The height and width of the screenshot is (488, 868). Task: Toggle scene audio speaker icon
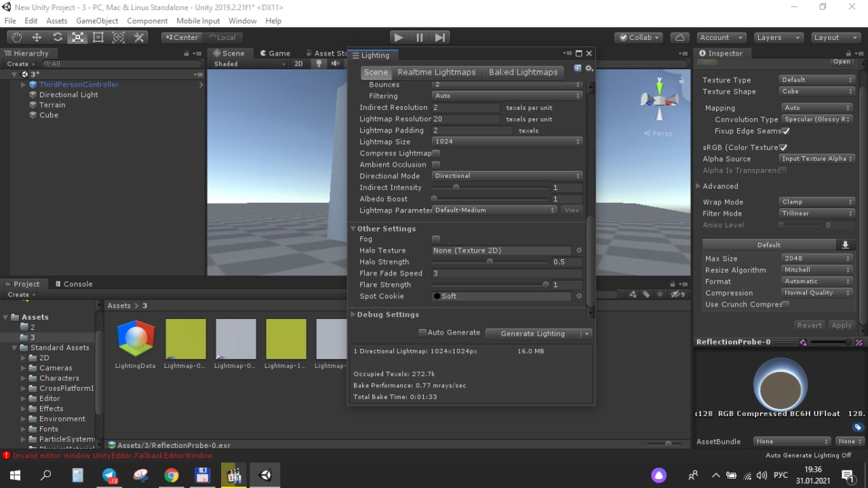point(335,64)
